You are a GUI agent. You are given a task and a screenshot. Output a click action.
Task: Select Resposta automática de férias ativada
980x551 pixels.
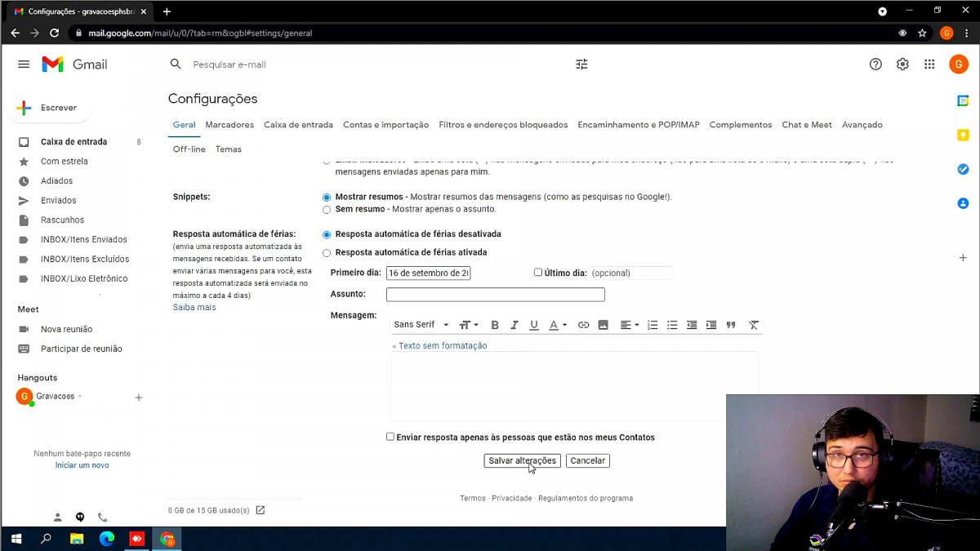point(327,253)
